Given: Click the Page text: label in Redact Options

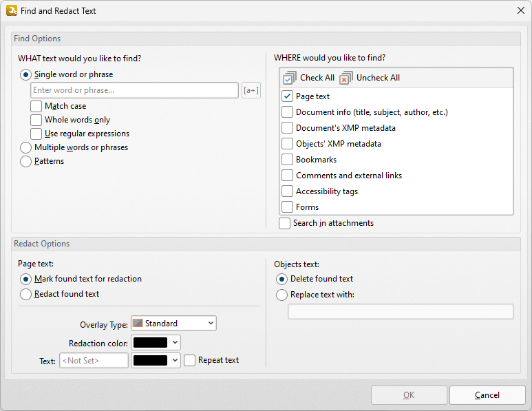Looking at the screenshot, I should point(36,264).
